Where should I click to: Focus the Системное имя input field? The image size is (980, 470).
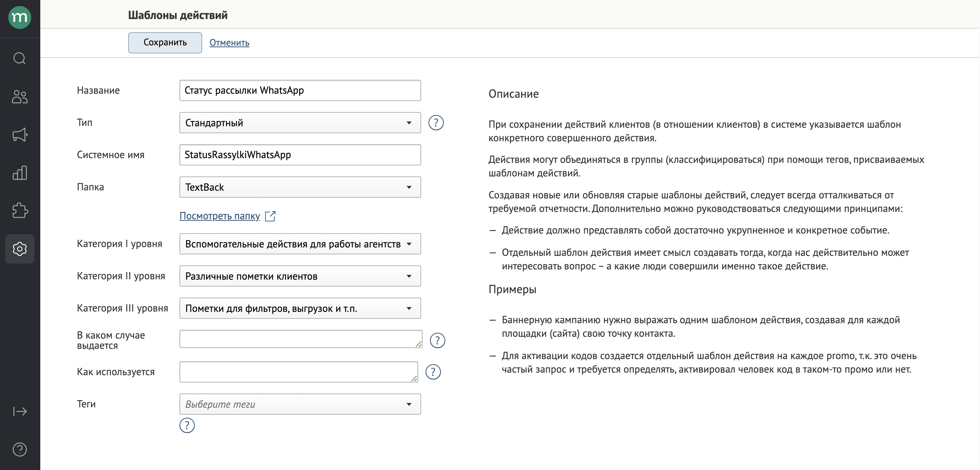pyautogui.click(x=300, y=155)
